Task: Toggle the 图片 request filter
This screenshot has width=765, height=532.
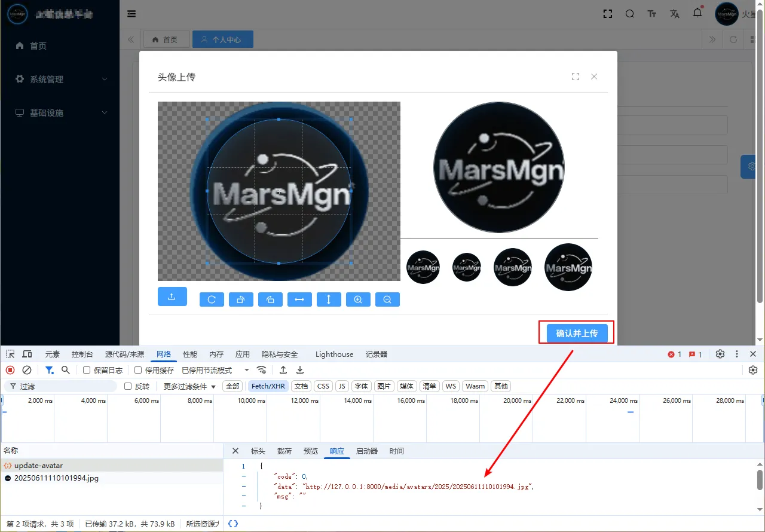Action: click(x=384, y=386)
